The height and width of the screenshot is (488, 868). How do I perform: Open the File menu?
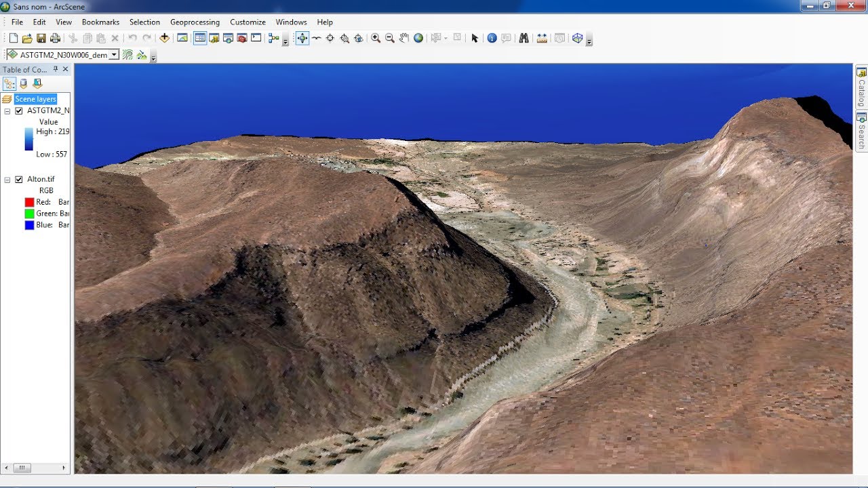(17, 22)
